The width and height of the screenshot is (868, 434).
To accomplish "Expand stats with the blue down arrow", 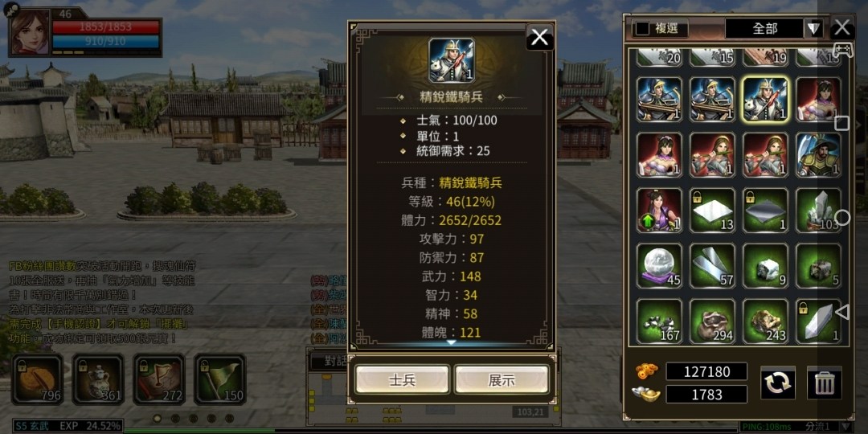I will (x=451, y=342).
